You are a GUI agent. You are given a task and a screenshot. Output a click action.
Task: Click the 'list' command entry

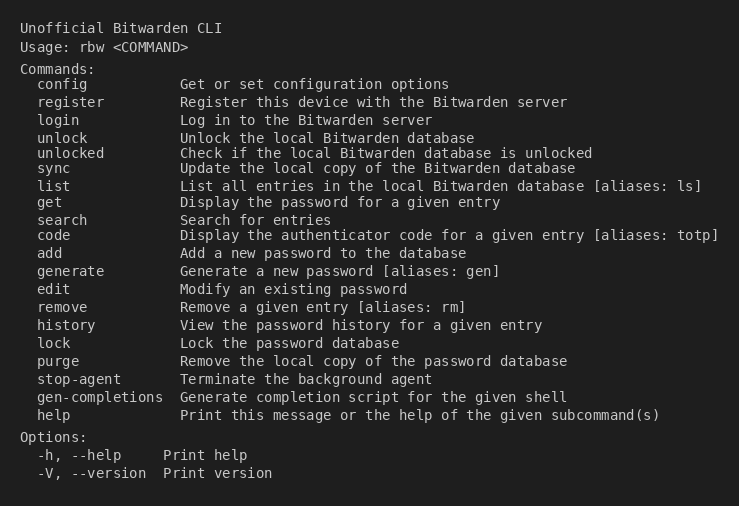[x=54, y=186]
